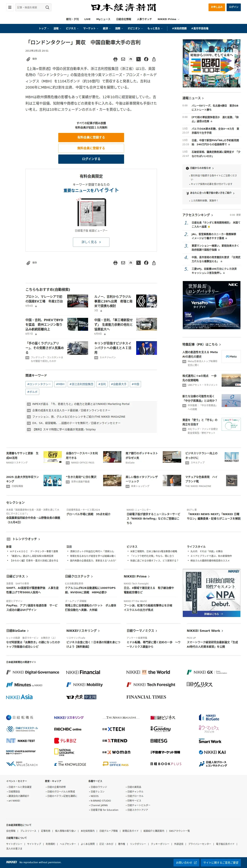Viewport: 247px width, 868px height.
Task: Click ログイン button in header
Action: [x=234, y=7]
